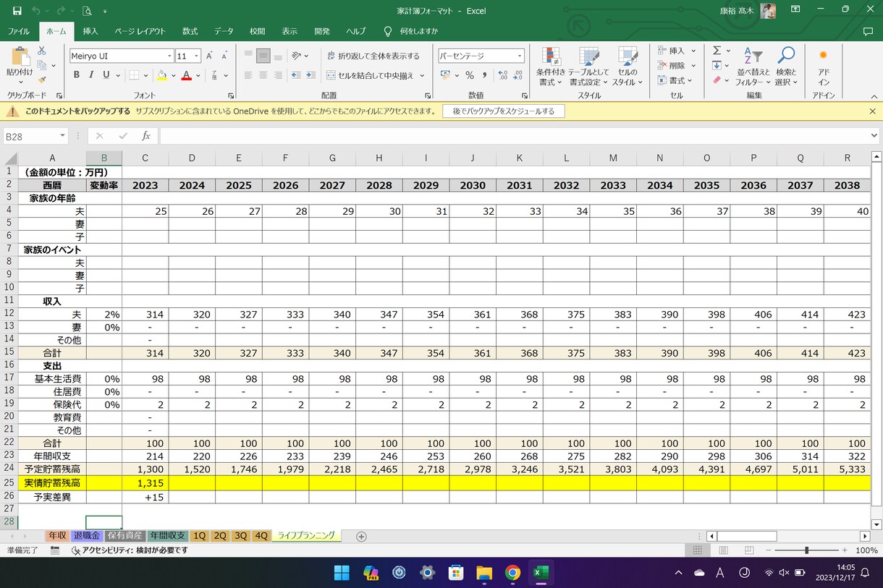Open the 数式 ribbon tab
This screenshot has height=588, width=883.
click(x=190, y=31)
